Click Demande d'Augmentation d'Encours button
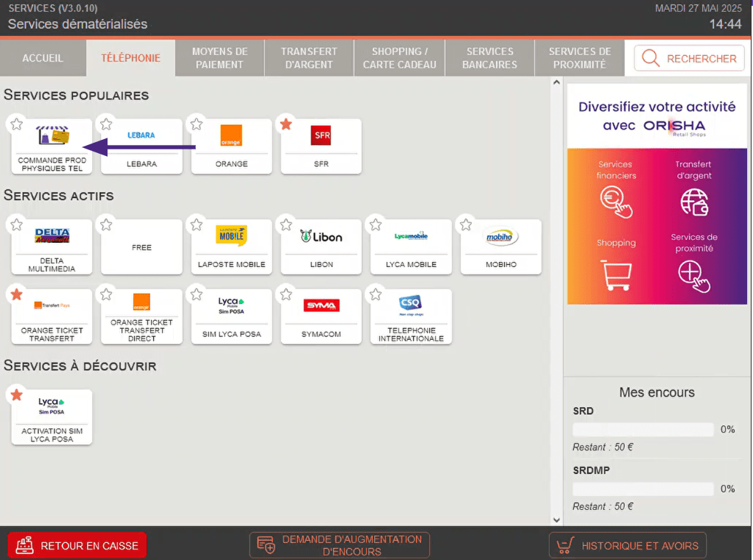 339,545
